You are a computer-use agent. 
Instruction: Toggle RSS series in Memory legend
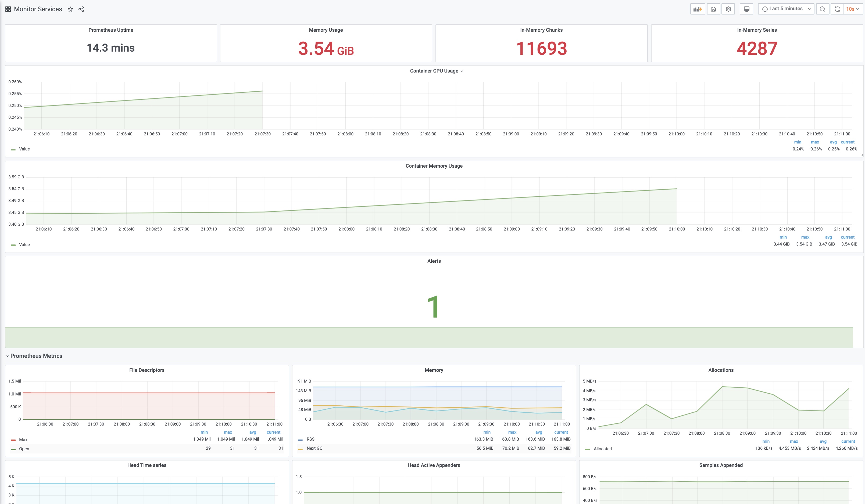pyautogui.click(x=310, y=440)
